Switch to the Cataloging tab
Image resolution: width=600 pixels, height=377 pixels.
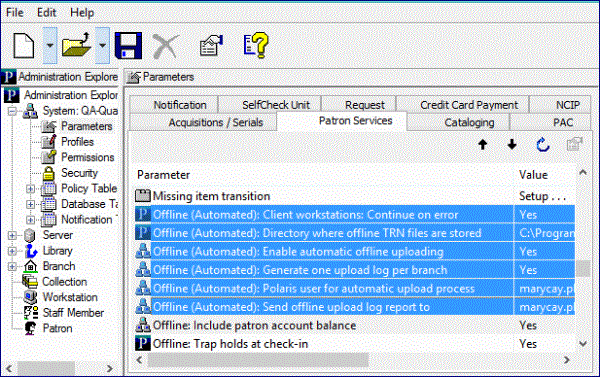[469, 122]
